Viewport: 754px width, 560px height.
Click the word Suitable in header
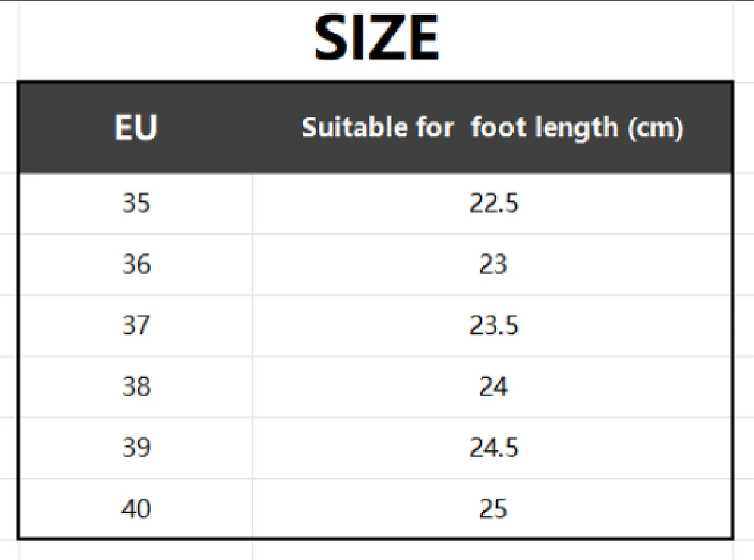pos(354,128)
